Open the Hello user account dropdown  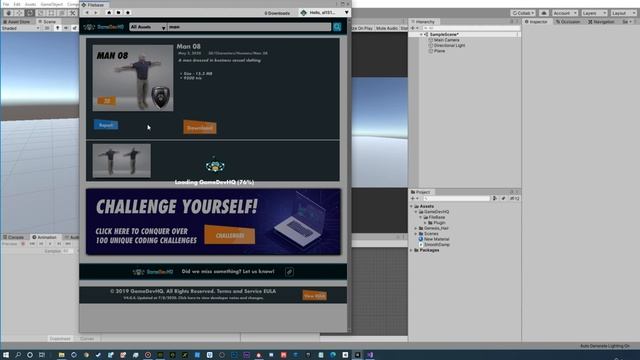pyautogui.click(x=324, y=13)
